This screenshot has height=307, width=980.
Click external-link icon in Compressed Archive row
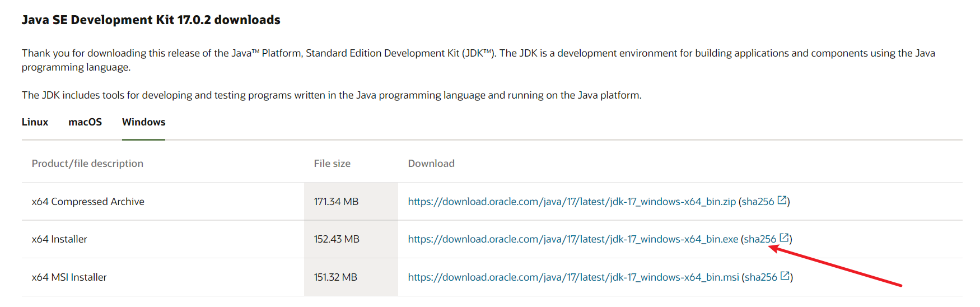coord(782,201)
